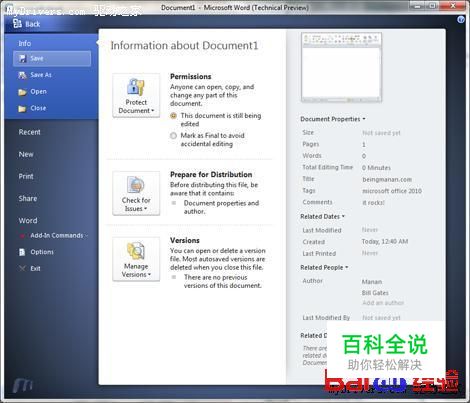Click the Close command text
The image size is (470, 403).
click(38, 108)
